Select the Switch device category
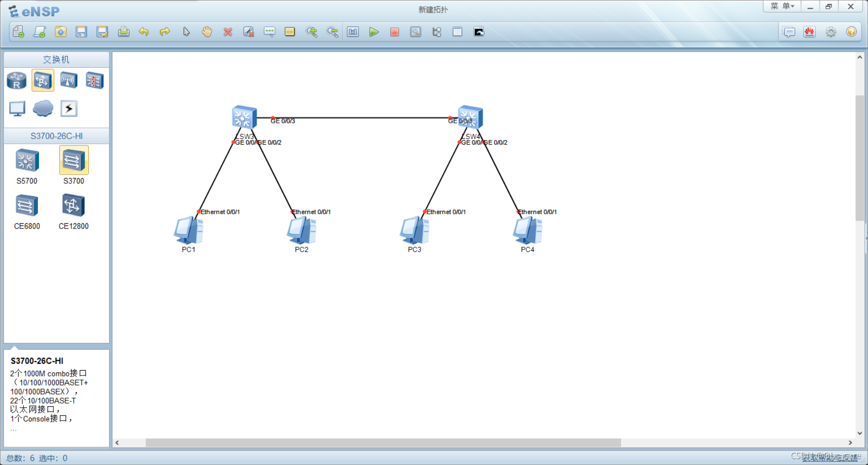This screenshot has height=465, width=868. pos(43,80)
